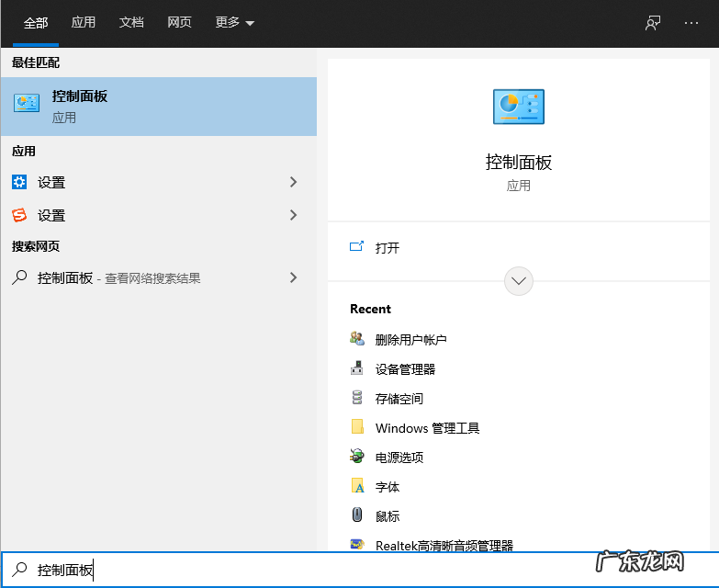The width and height of the screenshot is (719, 588).
Task: Open recent item 存储空间
Action: [399, 399]
